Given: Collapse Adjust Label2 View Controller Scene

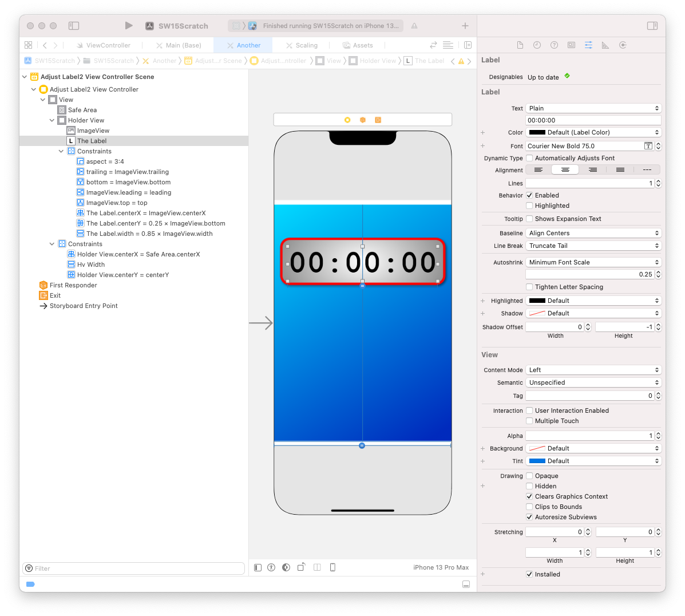Looking at the screenshot, I should 25,77.
